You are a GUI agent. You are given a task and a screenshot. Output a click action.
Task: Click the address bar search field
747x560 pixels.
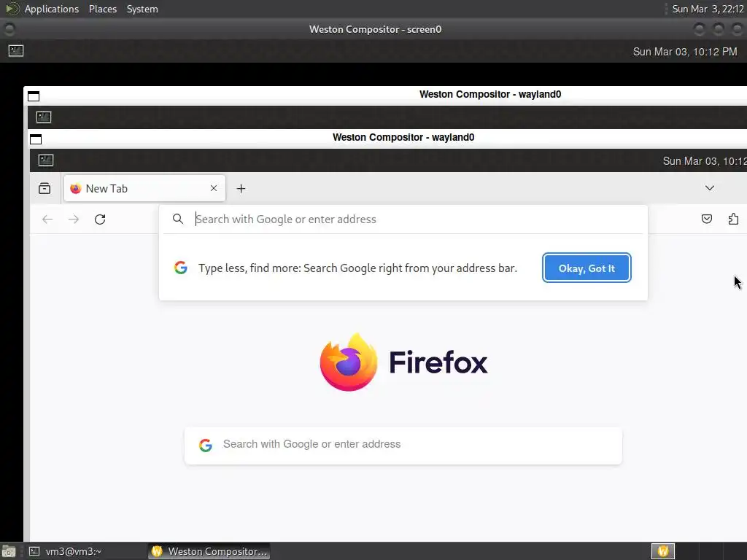tap(403, 219)
